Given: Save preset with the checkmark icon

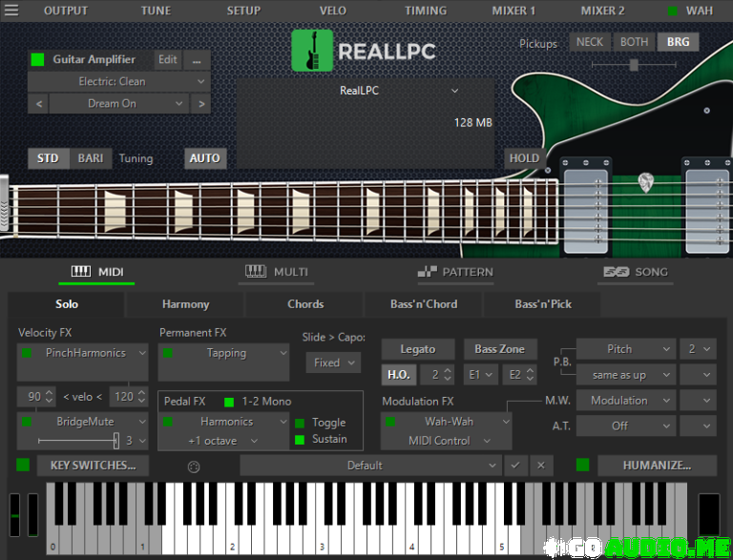Looking at the screenshot, I should click(x=515, y=466).
